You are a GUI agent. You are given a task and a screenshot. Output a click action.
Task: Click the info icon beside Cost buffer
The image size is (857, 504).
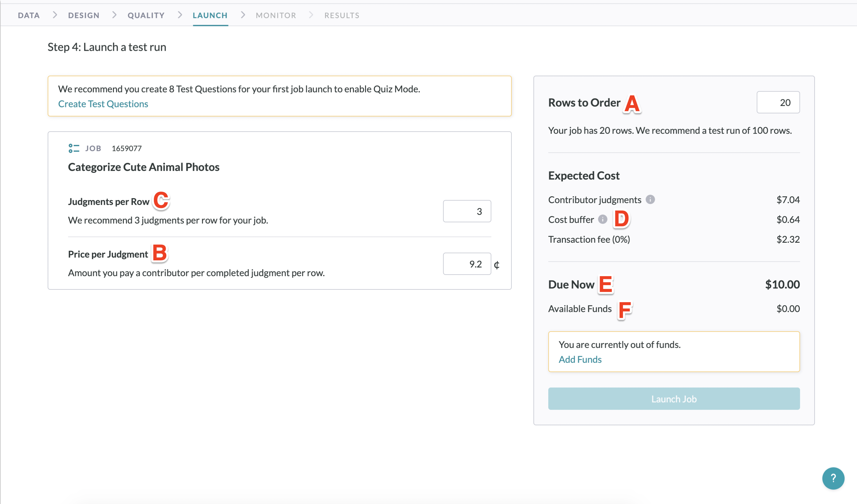pyautogui.click(x=602, y=219)
